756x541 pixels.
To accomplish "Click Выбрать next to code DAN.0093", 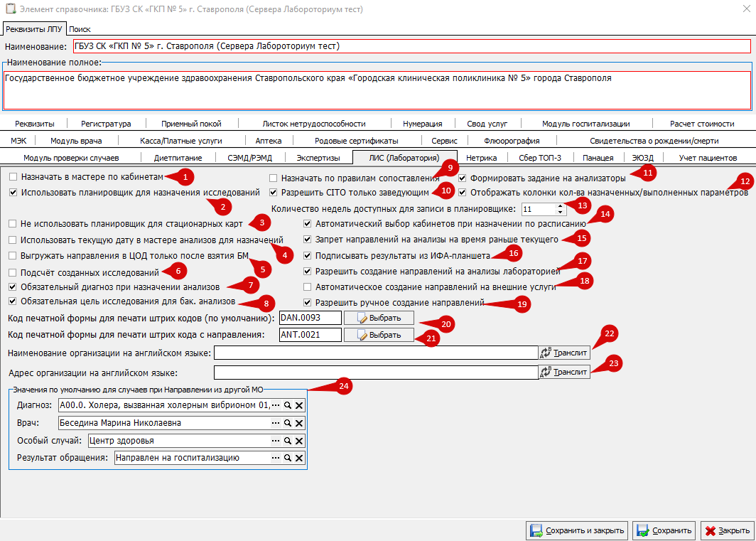I will (379, 318).
